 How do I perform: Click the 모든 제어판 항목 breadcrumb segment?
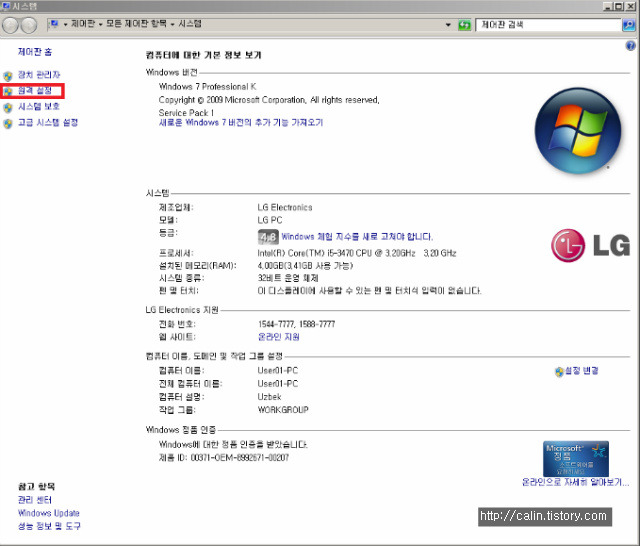pyautogui.click(x=136, y=24)
